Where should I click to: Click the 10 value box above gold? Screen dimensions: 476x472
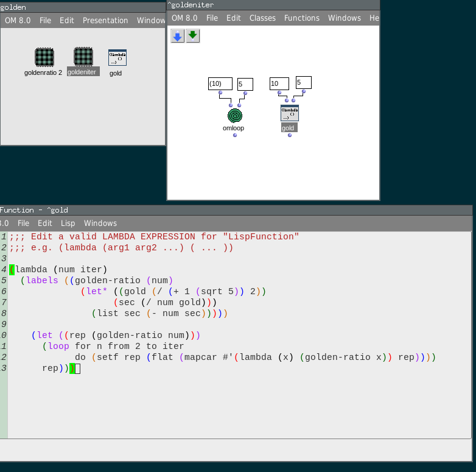pos(279,84)
